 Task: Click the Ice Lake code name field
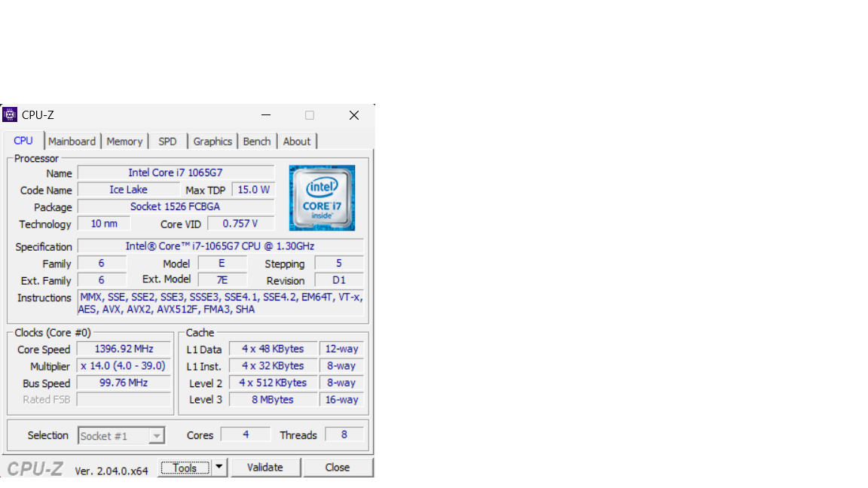point(128,190)
